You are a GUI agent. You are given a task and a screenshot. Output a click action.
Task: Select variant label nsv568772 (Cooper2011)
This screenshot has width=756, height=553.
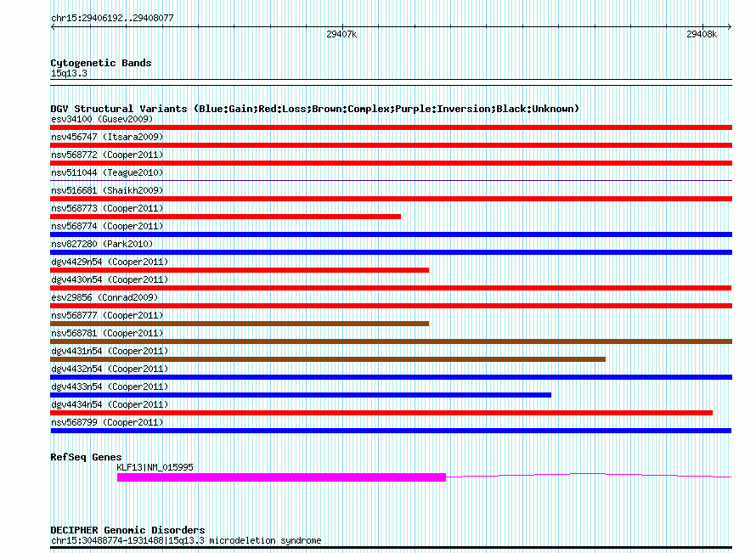(107, 155)
